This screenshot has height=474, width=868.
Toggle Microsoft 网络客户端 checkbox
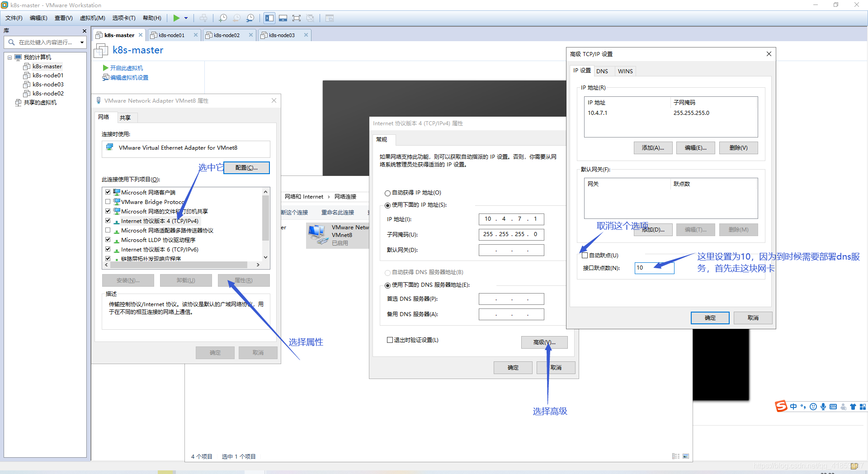point(108,192)
